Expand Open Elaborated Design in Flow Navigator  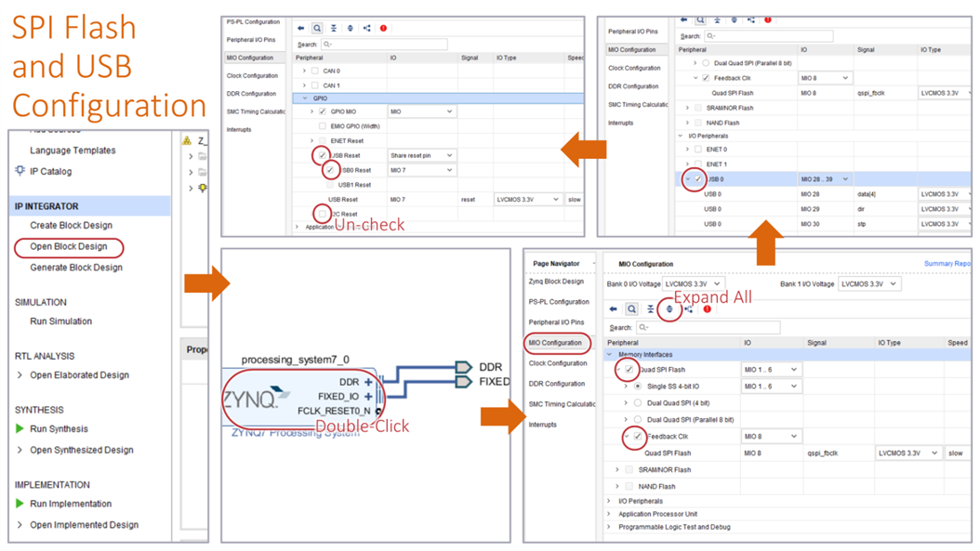pyautogui.click(x=20, y=375)
